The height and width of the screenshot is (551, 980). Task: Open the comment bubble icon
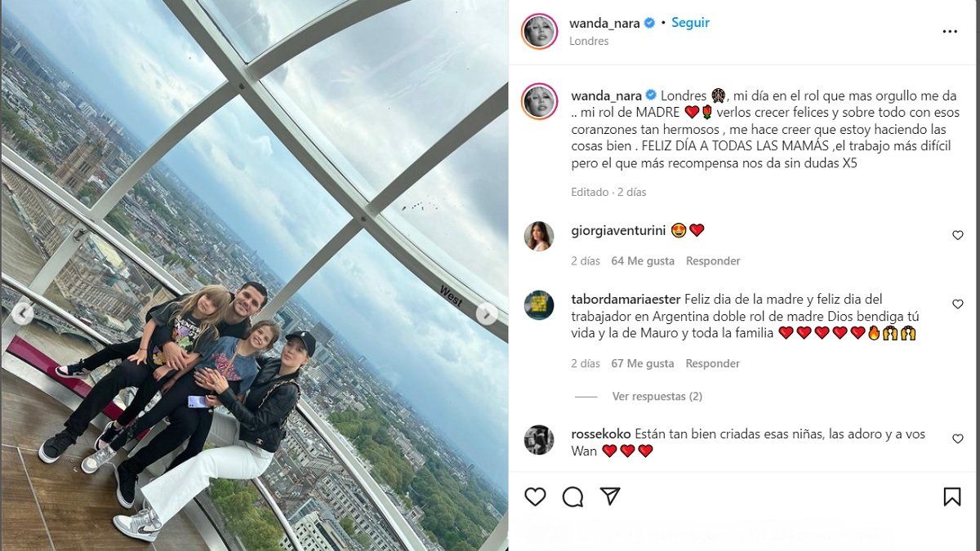[x=573, y=496]
